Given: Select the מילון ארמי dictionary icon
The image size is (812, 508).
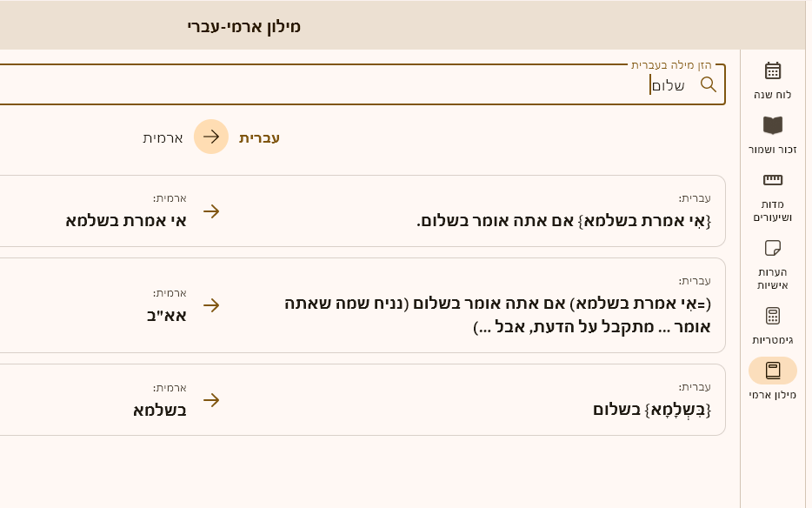Looking at the screenshot, I should [772, 371].
